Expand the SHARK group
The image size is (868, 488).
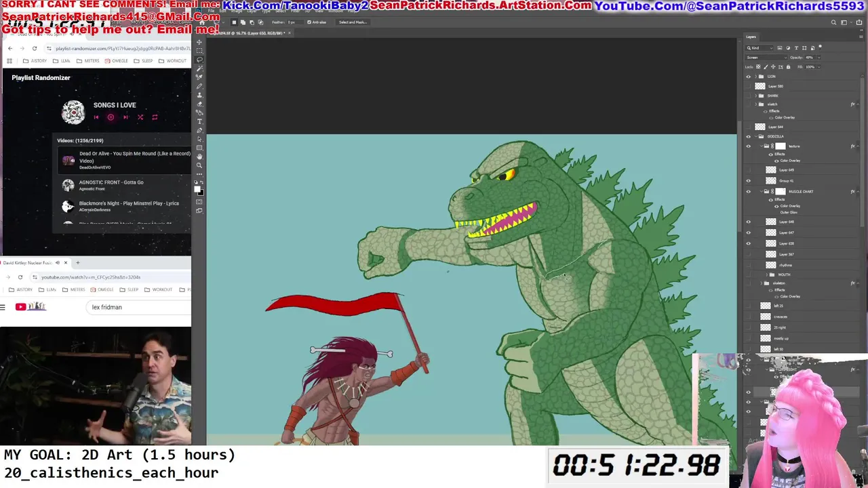coord(755,96)
